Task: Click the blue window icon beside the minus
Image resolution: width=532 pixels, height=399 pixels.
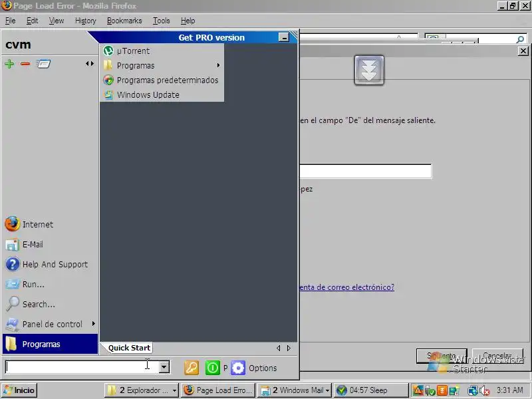Action: click(43, 64)
